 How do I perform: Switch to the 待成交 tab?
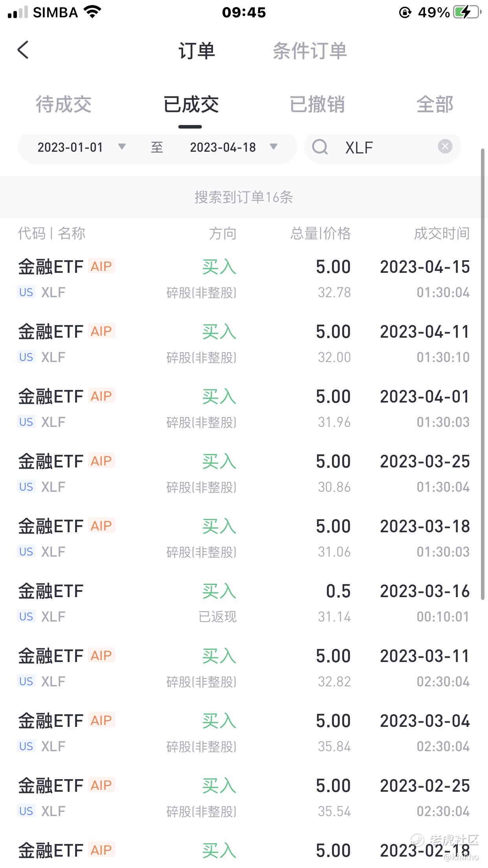[x=64, y=105]
